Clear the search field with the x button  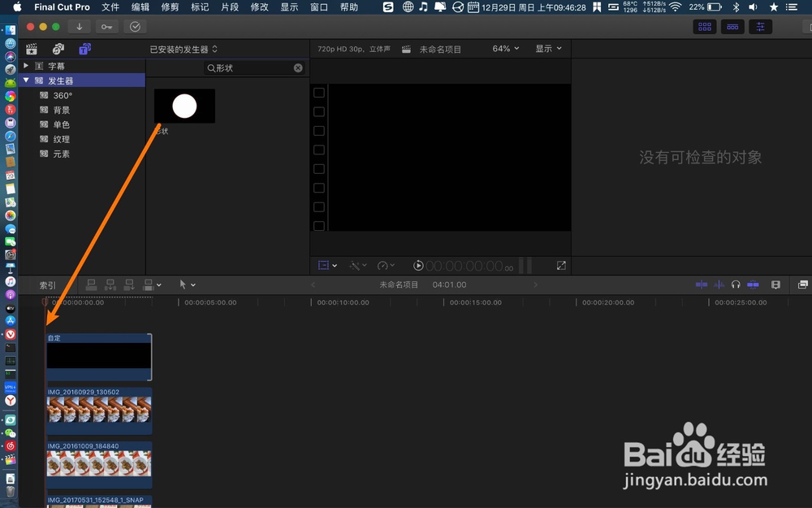click(298, 68)
